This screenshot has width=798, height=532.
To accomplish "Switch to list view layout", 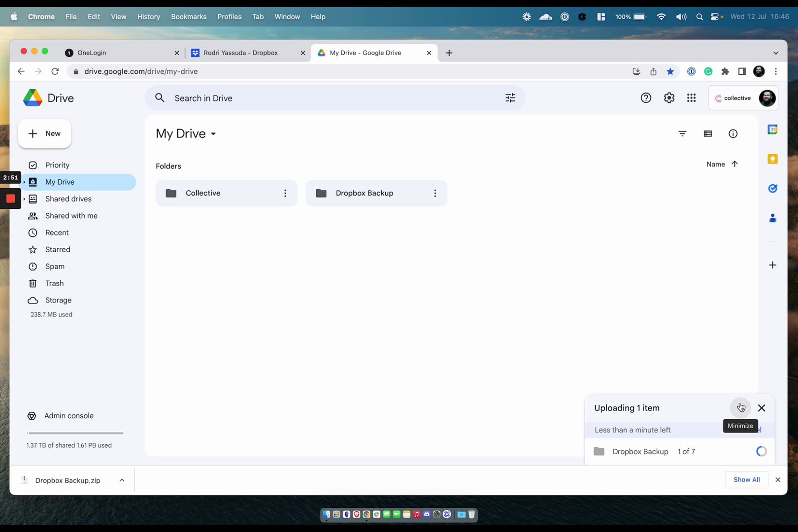I will (x=708, y=133).
